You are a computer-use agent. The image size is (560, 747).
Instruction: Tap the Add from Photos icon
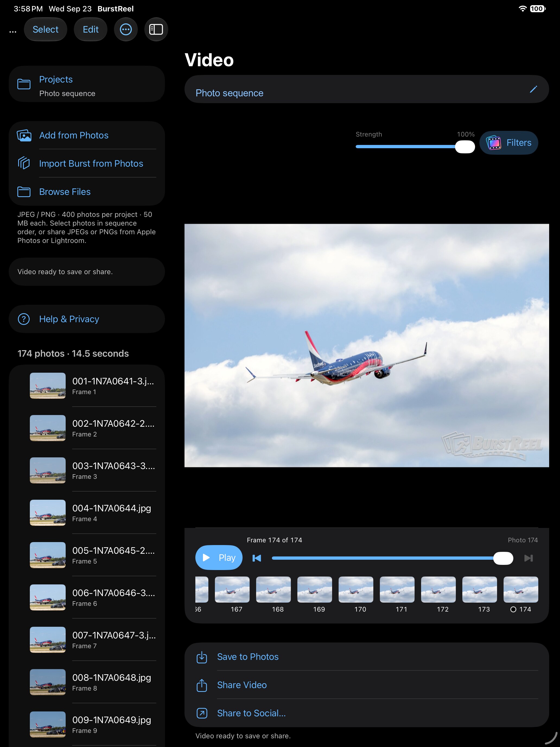[24, 135]
